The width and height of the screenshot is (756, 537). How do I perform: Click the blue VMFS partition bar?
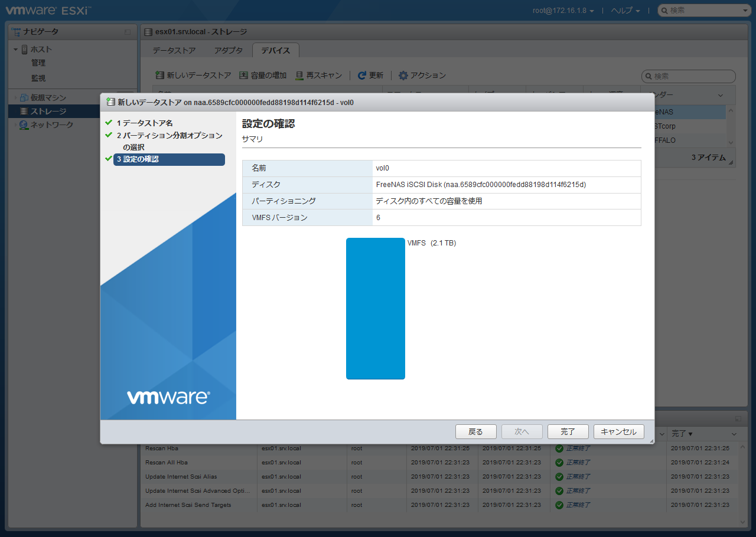(376, 308)
